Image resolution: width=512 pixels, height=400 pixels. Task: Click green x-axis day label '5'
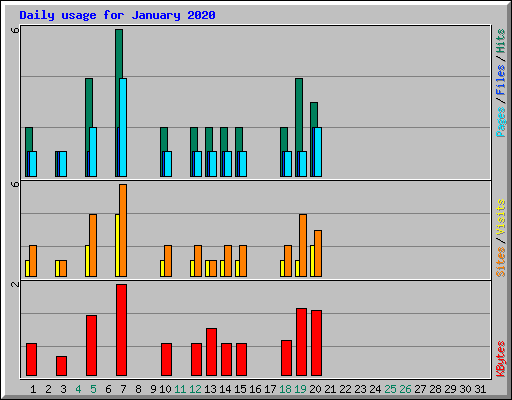93,389
